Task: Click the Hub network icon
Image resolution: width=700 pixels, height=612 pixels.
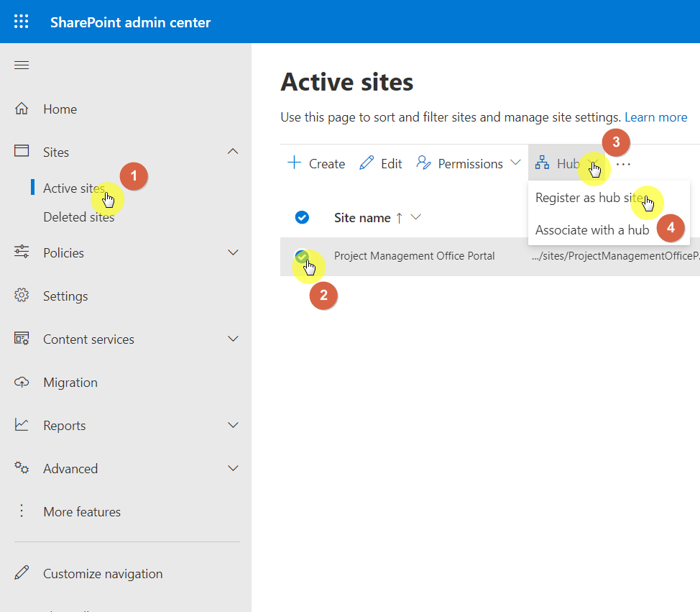Action: [x=542, y=163]
